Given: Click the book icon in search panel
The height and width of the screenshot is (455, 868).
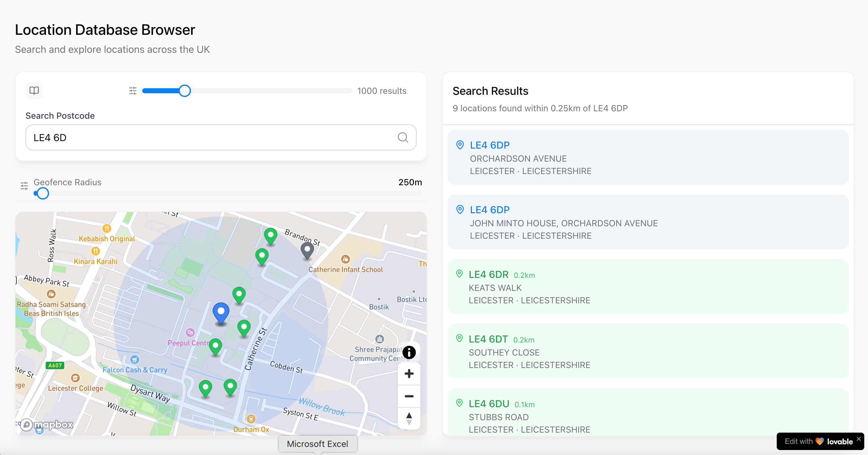Looking at the screenshot, I should pyautogui.click(x=34, y=90).
